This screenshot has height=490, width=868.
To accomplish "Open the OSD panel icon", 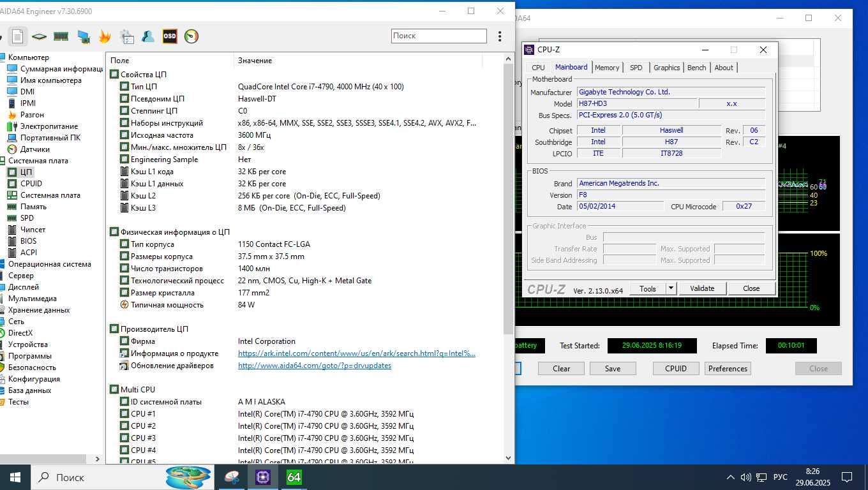I will click(x=169, y=36).
